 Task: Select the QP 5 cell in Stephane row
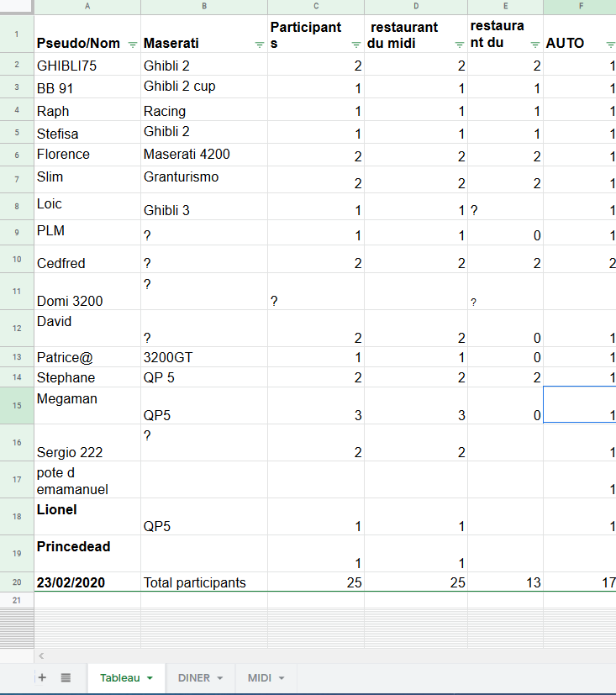pos(204,377)
